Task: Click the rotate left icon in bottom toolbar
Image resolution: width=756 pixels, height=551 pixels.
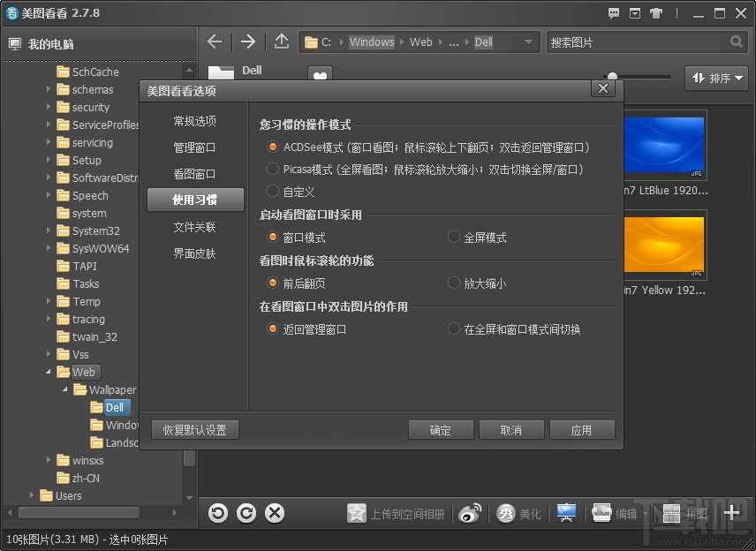Action: point(217,512)
